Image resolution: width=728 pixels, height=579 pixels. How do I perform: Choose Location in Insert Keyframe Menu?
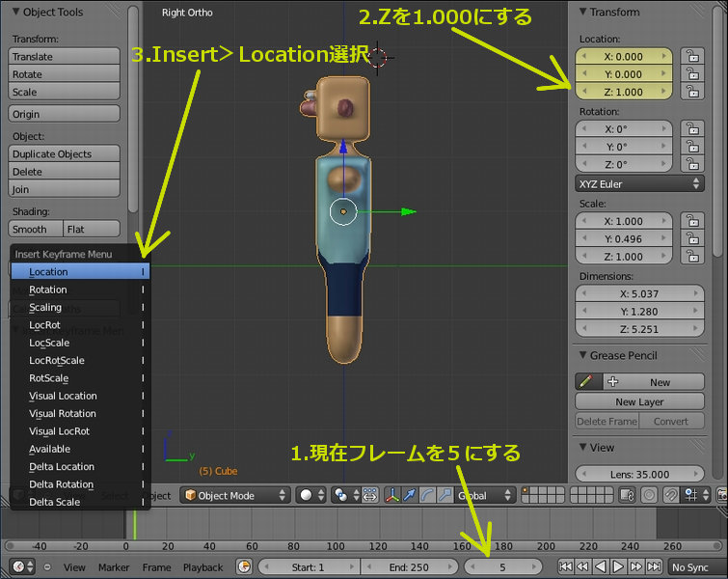[80, 271]
